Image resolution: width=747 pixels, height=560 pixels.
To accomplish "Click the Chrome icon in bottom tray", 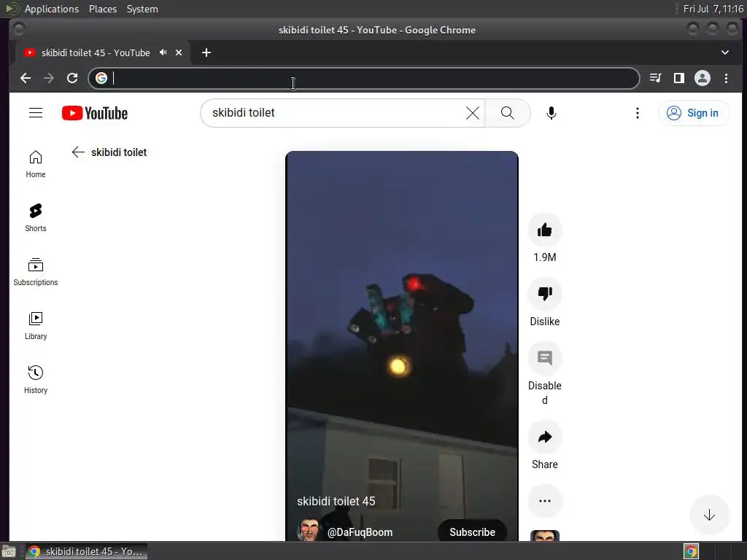I will pos(691,551).
